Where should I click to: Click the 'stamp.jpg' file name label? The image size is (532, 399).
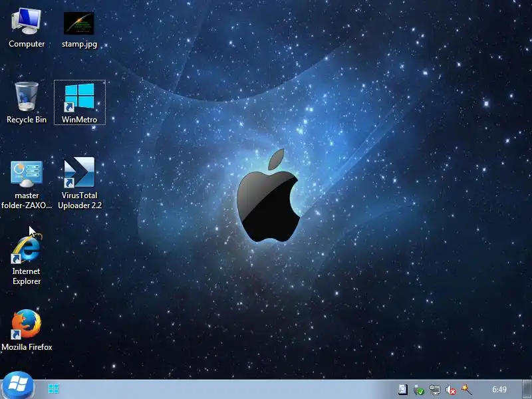click(x=79, y=44)
